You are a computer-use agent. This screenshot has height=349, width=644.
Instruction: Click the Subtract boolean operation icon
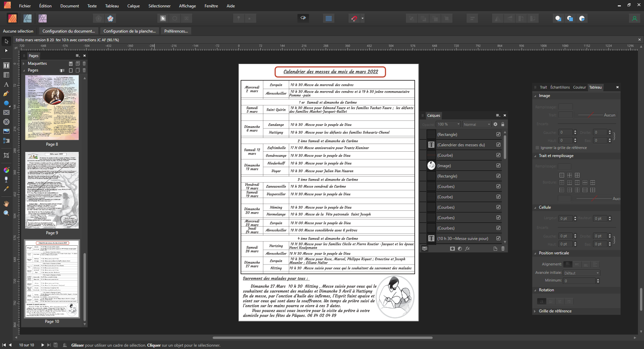pos(570,18)
